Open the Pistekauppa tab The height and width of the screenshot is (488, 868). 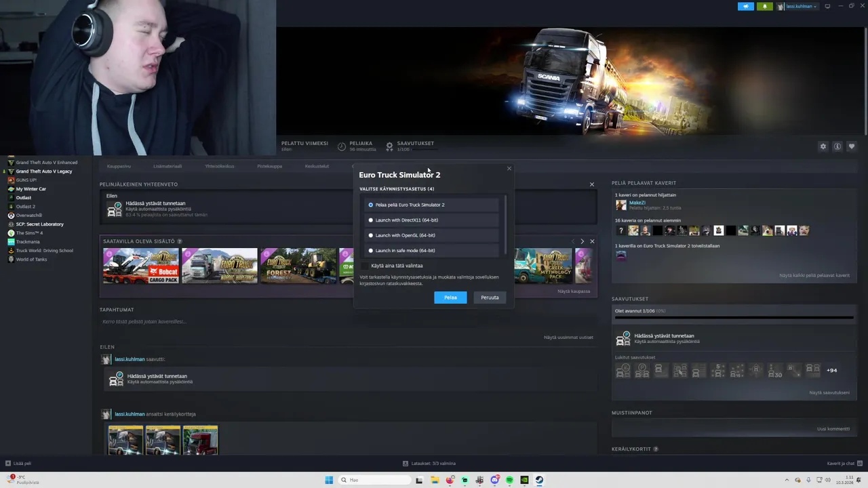[269, 166]
